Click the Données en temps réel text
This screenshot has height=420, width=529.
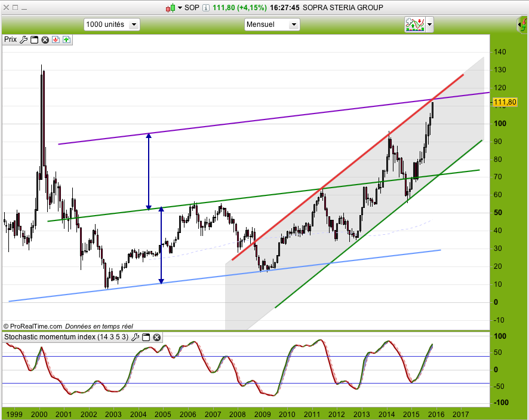pyautogui.click(x=99, y=326)
